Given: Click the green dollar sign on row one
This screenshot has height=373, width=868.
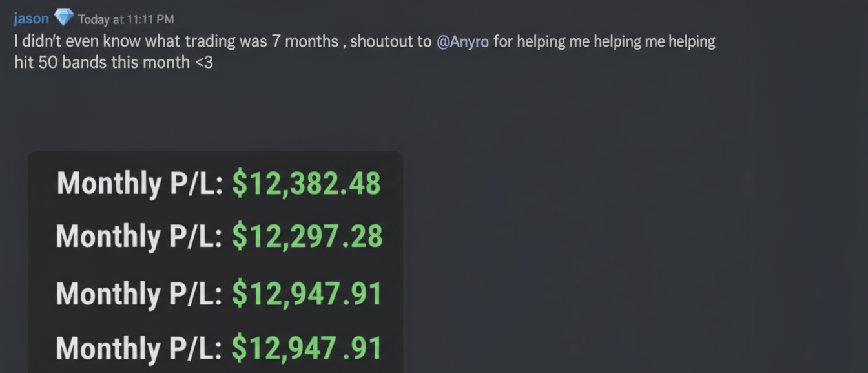Looking at the screenshot, I should tap(240, 184).
